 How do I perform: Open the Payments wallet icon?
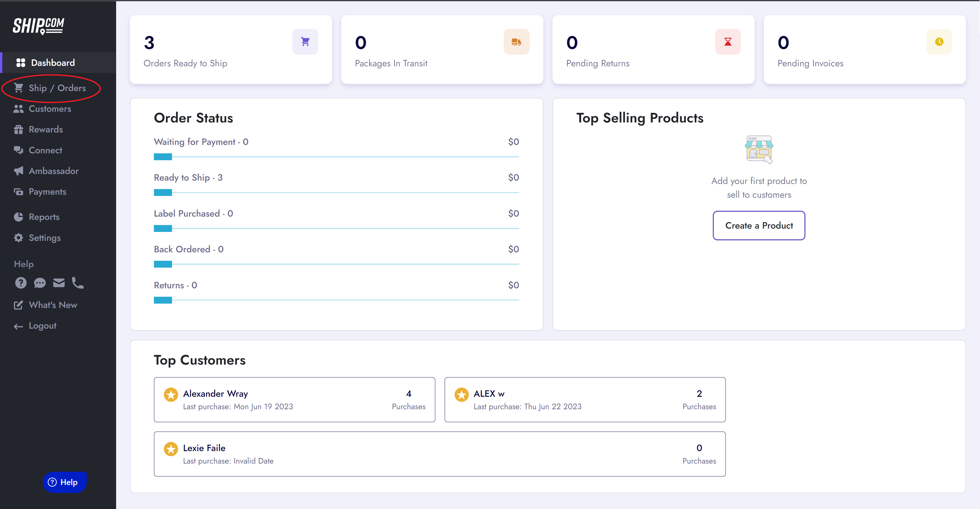(19, 191)
